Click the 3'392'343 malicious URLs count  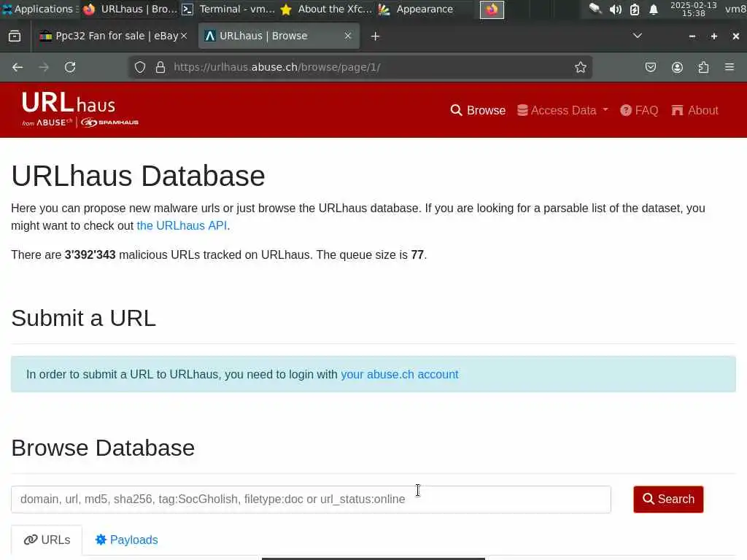click(x=90, y=254)
